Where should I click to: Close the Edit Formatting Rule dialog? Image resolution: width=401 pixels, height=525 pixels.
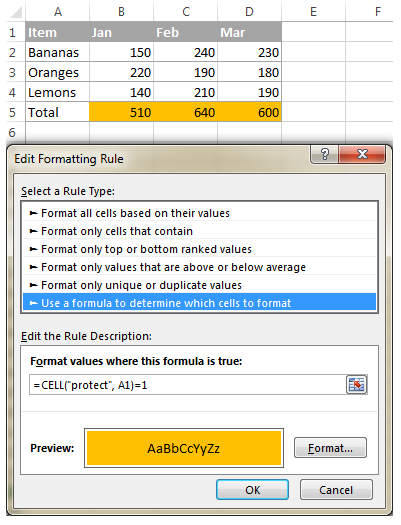click(x=362, y=154)
